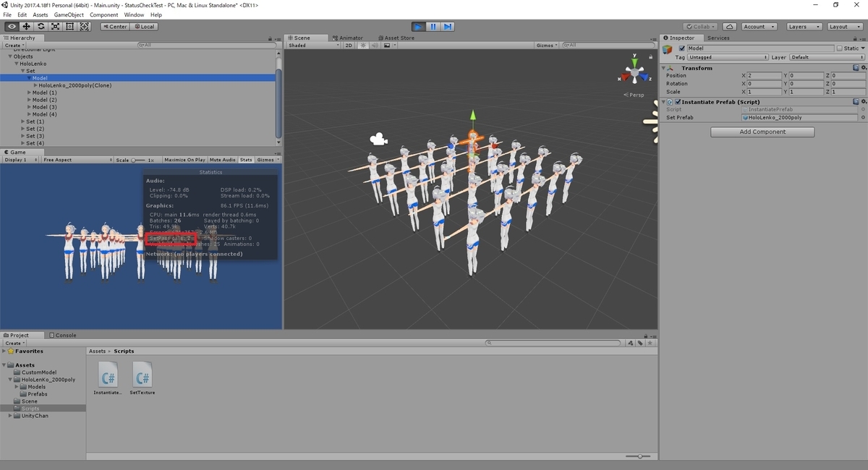Toggle scene audio speaker icon
This screenshot has width=868, height=470.
pos(376,46)
